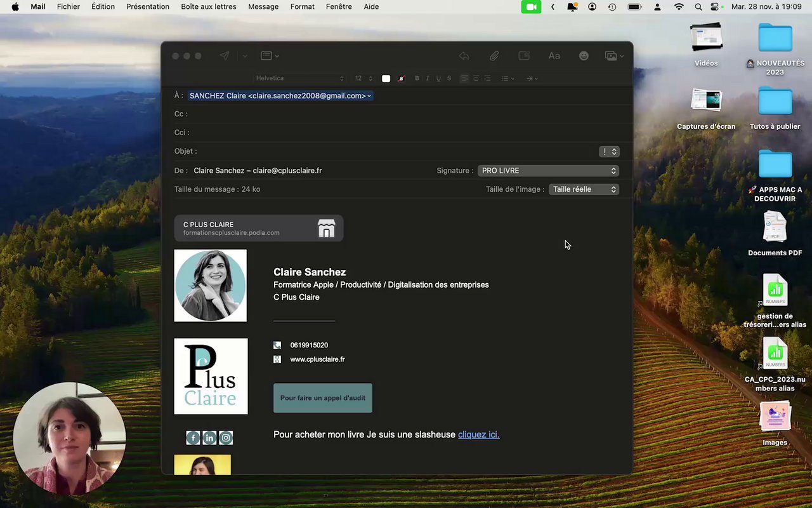Viewport: 812px width, 508px height.
Task: Open the Instagram icon in signature
Action: point(226,438)
